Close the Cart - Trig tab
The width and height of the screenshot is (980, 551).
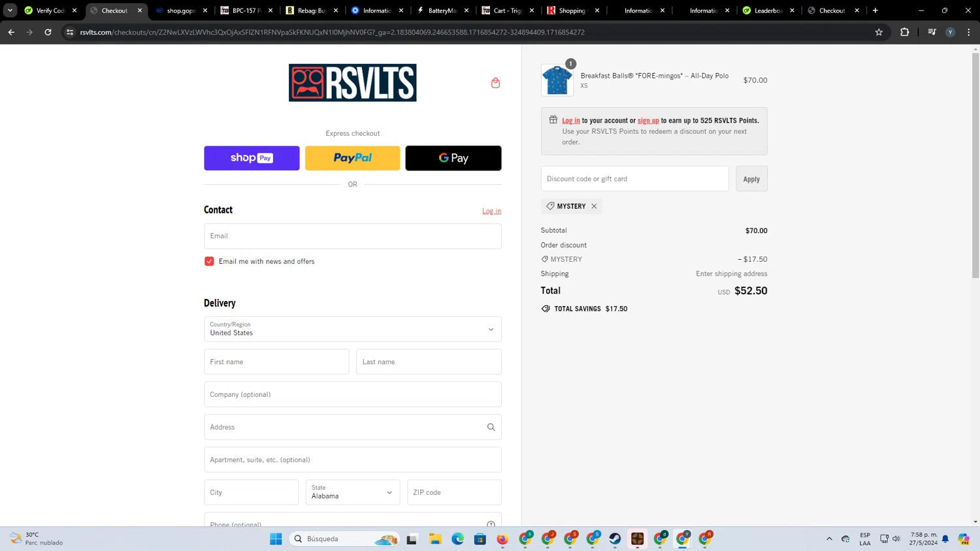pos(532,10)
